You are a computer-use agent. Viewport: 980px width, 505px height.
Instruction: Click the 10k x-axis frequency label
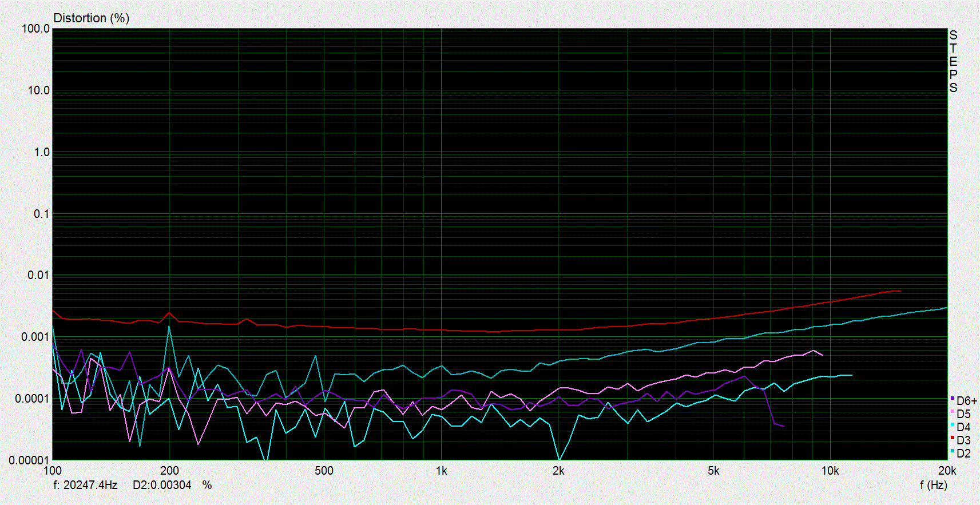point(830,471)
